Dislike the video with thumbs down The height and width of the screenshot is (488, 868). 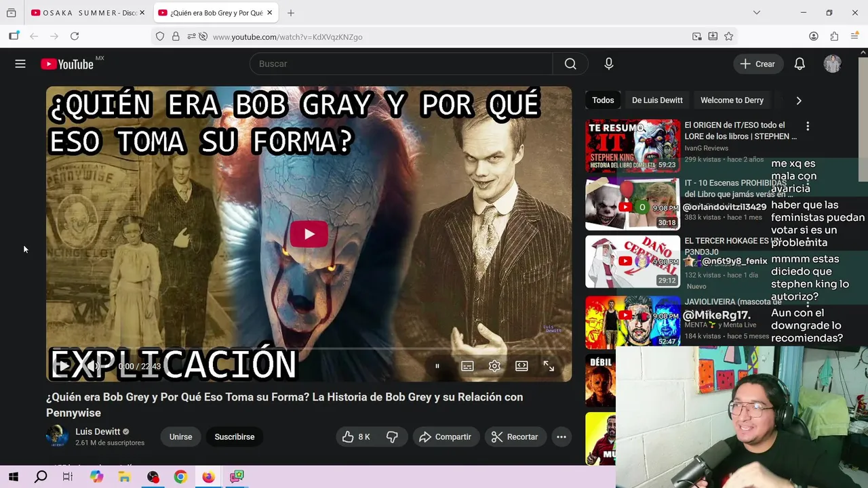point(392,437)
